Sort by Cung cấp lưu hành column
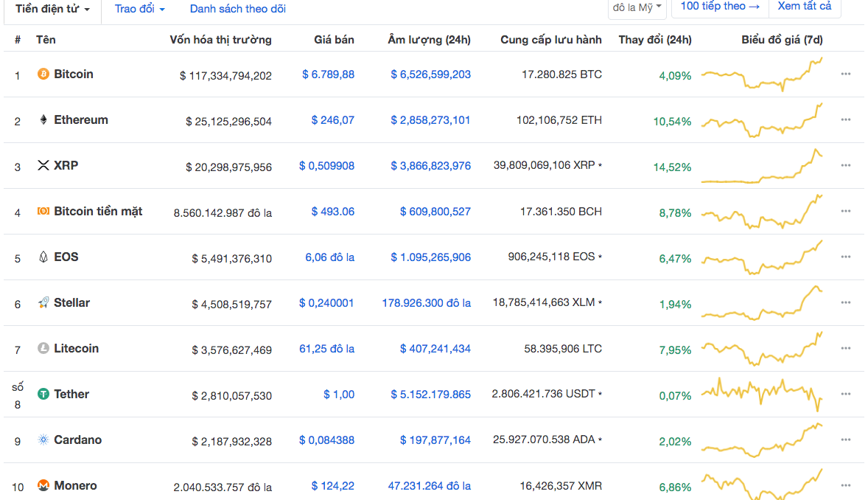868x500 pixels. (x=551, y=40)
